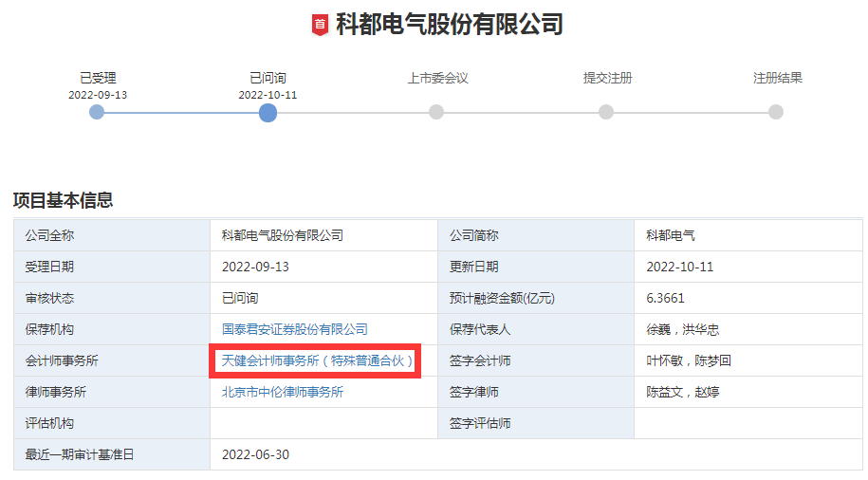Open the 天健会计师事务所(特殊普通合伙) link
The width and height of the screenshot is (868, 480).
coord(317,361)
